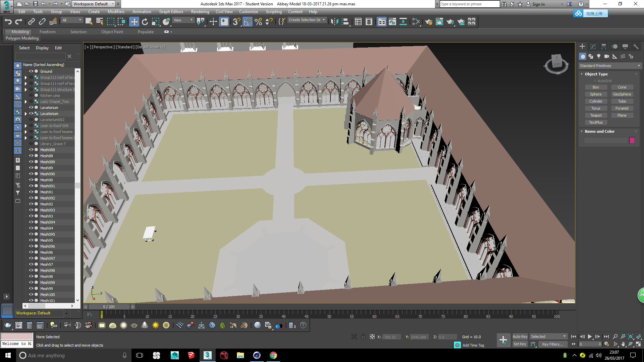Click the object color swatch
The image size is (644, 362).
(x=632, y=140)
